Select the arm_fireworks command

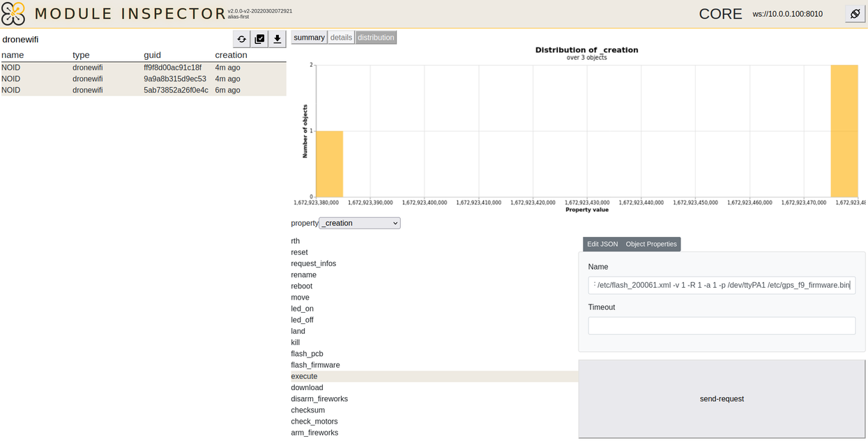[314, 432]
